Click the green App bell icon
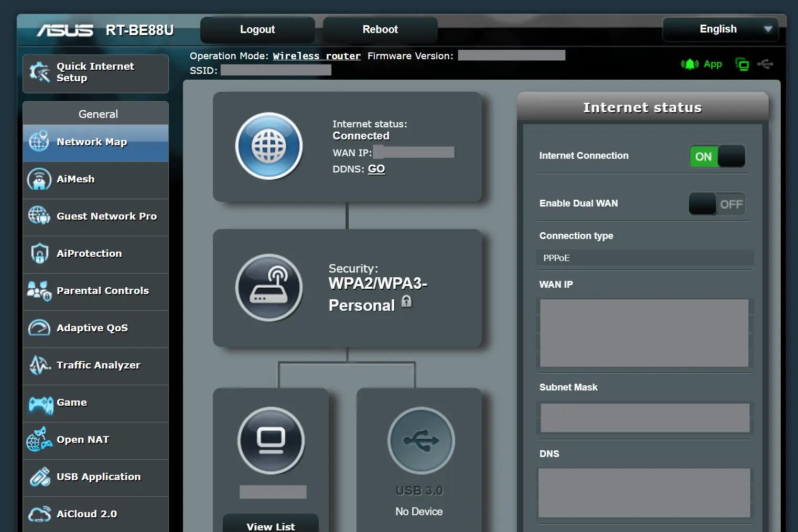The width and height of the screenshot is (798, 532). point(690,64)
